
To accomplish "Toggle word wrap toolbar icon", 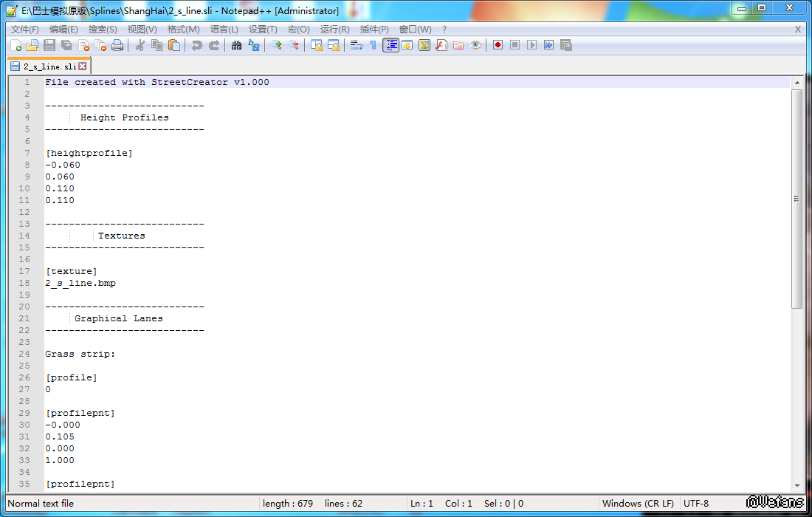I will click(x=357, y=46).
